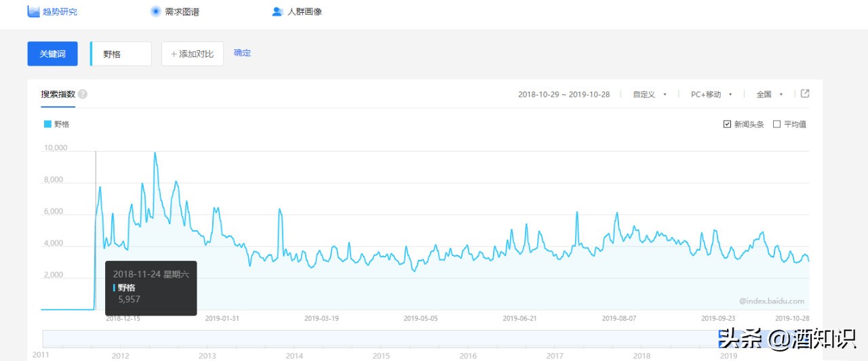
Task: Click the 需求图谱 circle icon
Action: pyautogui.click(x=155, y=12)
